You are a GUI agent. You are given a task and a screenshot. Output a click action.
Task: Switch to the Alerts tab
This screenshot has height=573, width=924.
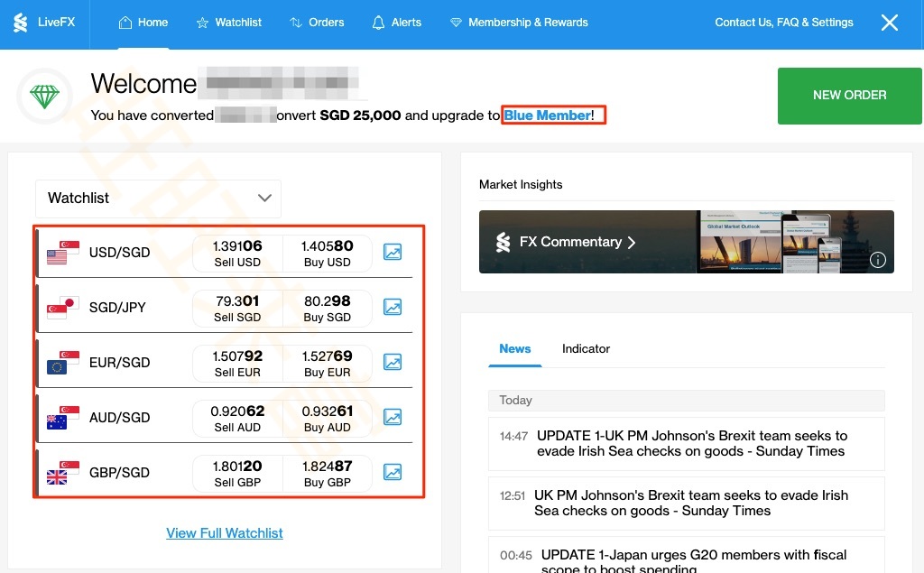[x=397, y=23]
